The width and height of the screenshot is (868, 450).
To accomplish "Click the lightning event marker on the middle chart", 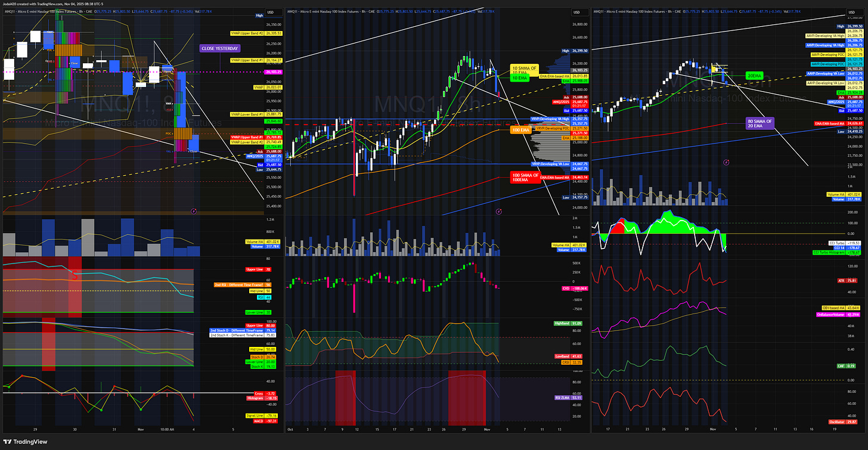I will coord(498,211).
